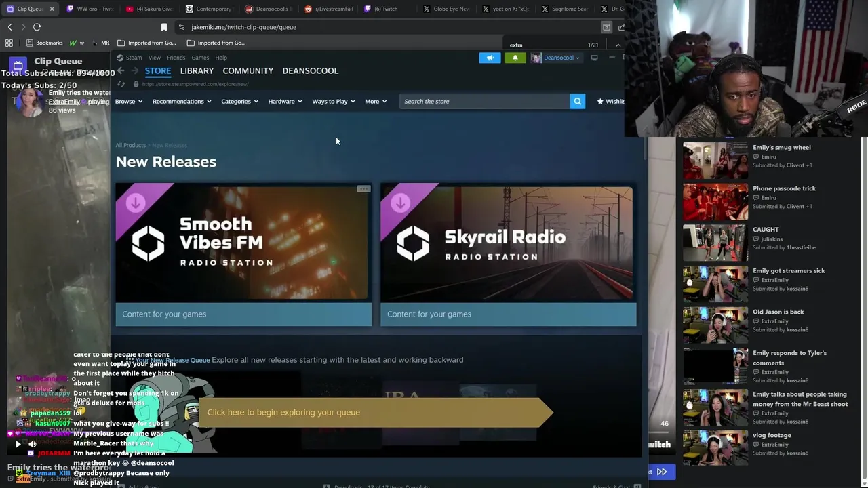Expand the Browse dropdown
Image resolution: width=868 pixels, height=488 pixels.
128,101
